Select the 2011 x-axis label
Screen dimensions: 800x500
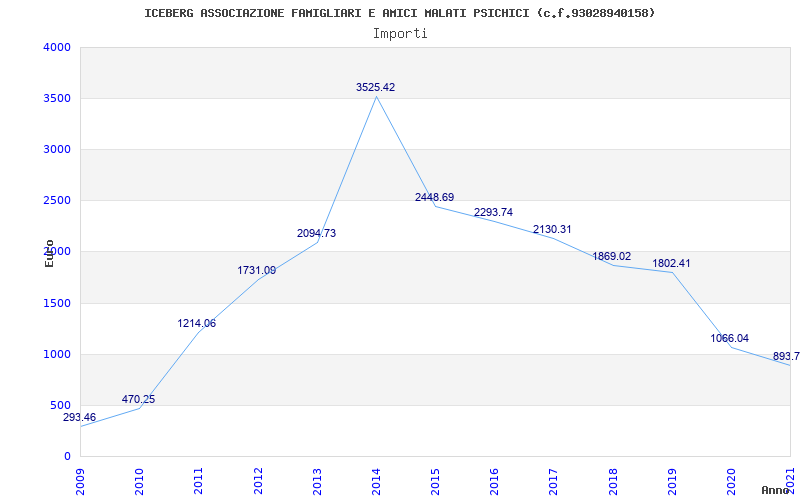[198, 481]
